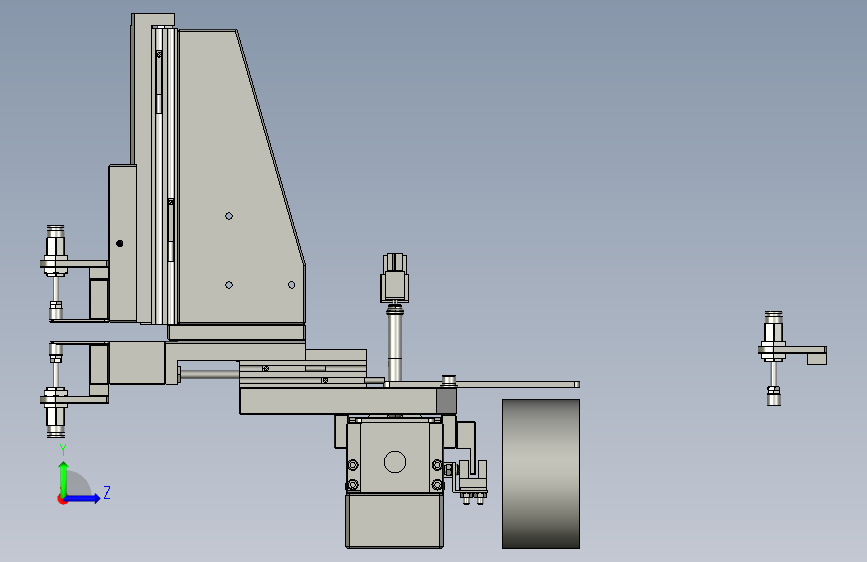Select the lower-left pneumatic fitting with nut
Screen dimensions: 867x562
click(55, 412)
